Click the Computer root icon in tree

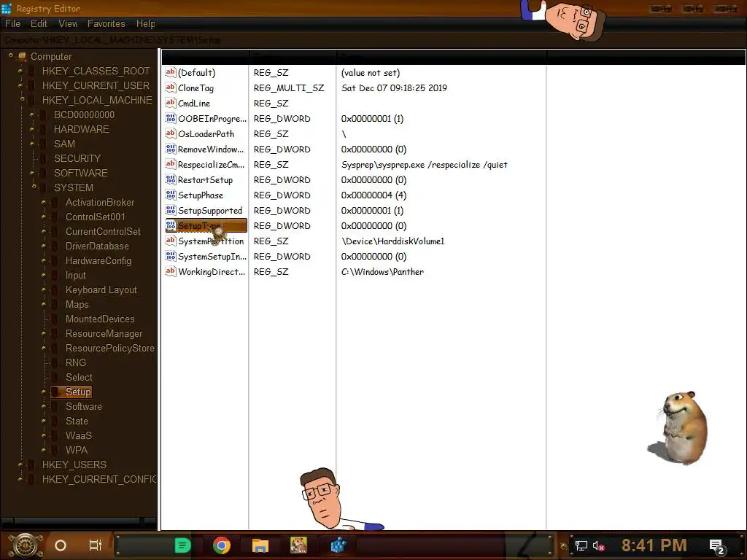pyautogui.click(x=22, y=57)
